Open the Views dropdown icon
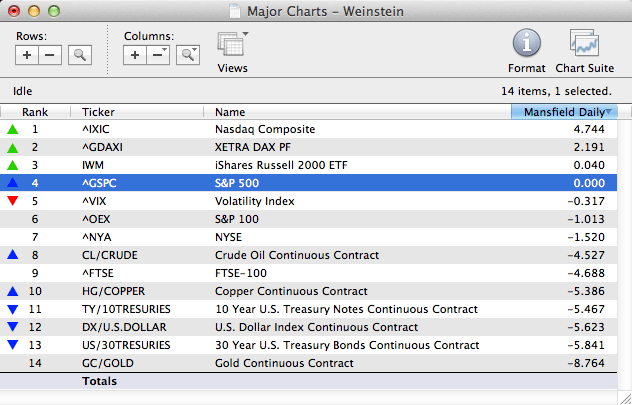The image size is (632, 405). (x=233, y=45)
